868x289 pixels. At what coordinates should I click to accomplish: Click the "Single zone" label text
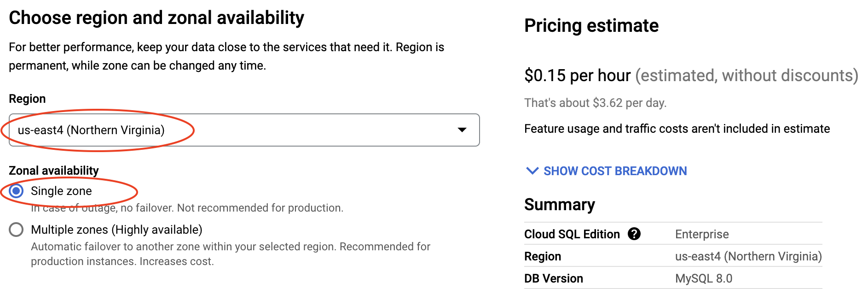[x=61, y=191]
